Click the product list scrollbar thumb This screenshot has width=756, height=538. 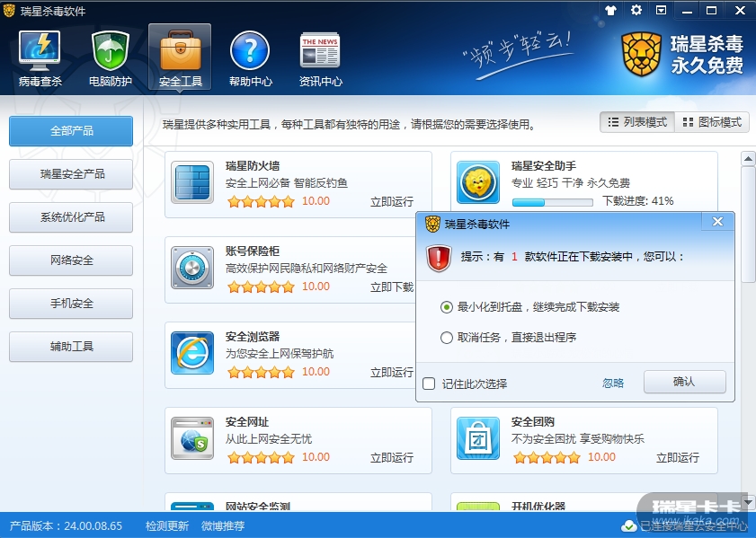(748, 225)
